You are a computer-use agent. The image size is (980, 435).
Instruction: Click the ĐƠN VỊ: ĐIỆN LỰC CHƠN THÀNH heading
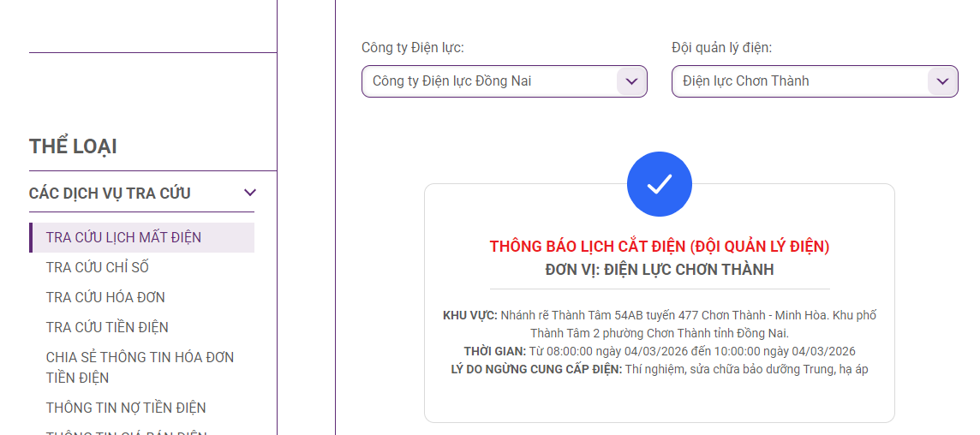click(659, 270)
